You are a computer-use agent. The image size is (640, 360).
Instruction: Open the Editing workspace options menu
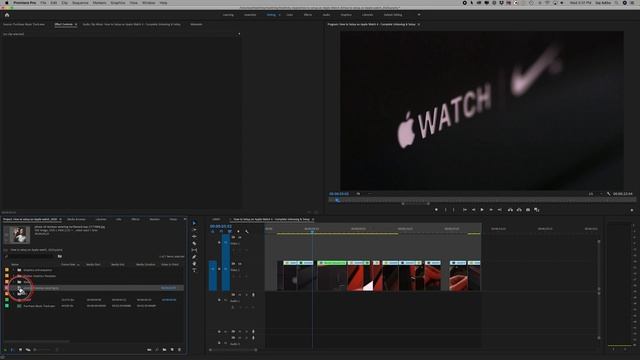(x=280, y=15)
